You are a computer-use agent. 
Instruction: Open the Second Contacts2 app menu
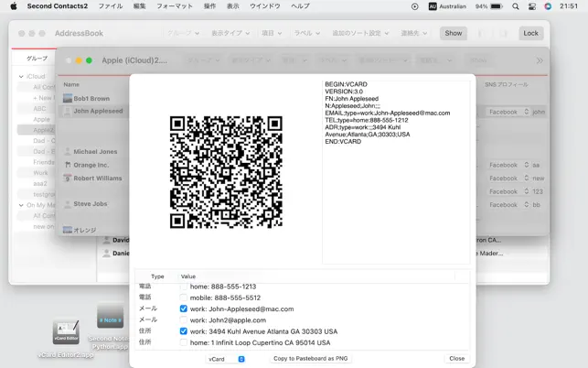coord(58,6)
